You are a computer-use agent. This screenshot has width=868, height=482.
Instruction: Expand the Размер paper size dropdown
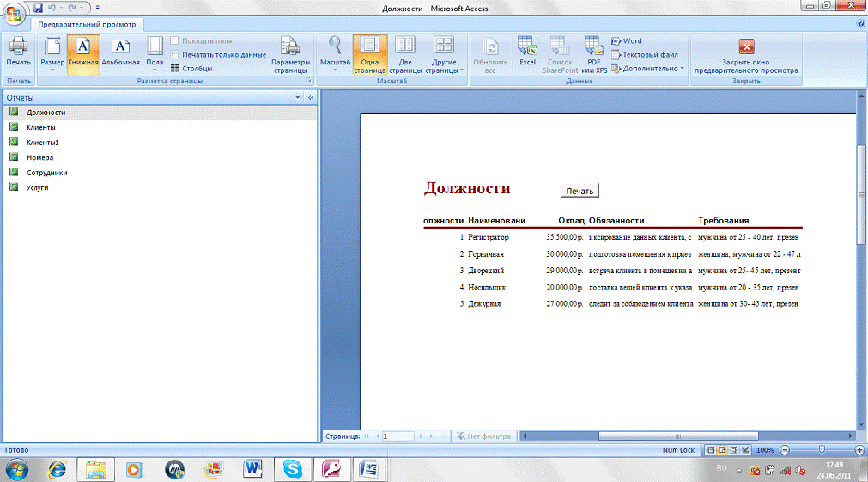point(52,55)
